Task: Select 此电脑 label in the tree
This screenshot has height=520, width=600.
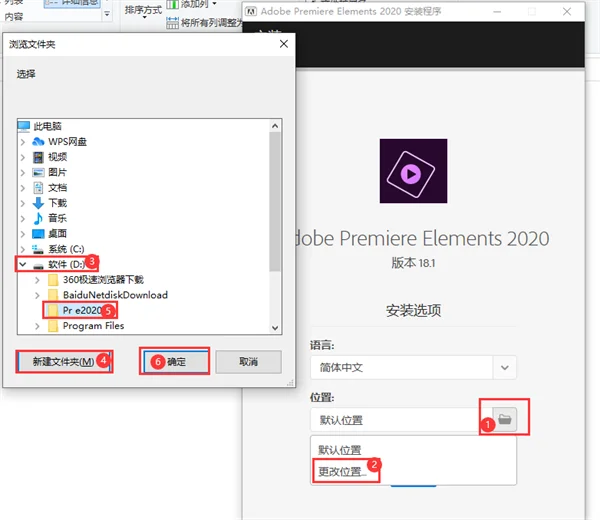Action: coord(47,126)
